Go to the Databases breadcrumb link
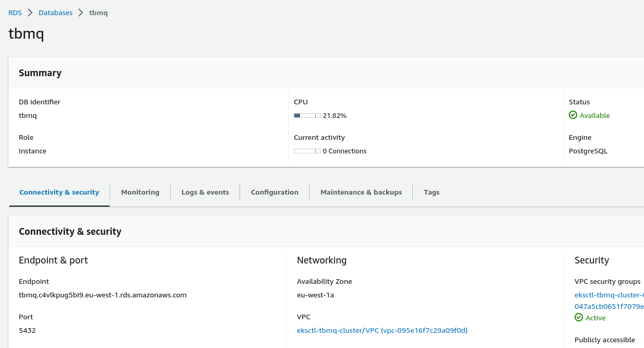The image size is (644, 348). click(x=55, y=13)
